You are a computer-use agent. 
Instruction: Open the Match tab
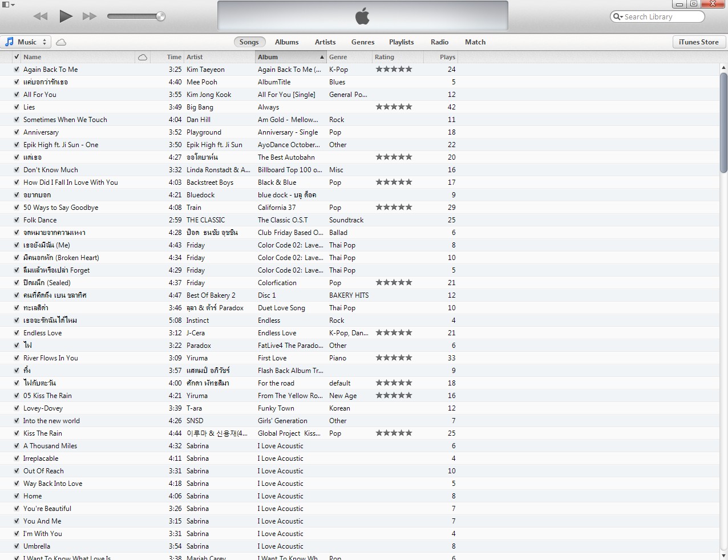pyautogui.click(x=475, y=42)
